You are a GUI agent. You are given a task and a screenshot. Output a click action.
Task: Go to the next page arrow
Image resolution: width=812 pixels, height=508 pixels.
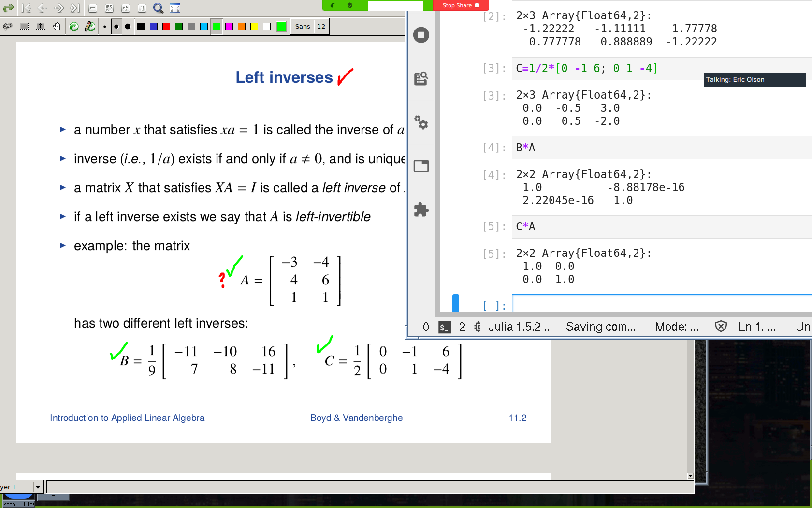59,8
